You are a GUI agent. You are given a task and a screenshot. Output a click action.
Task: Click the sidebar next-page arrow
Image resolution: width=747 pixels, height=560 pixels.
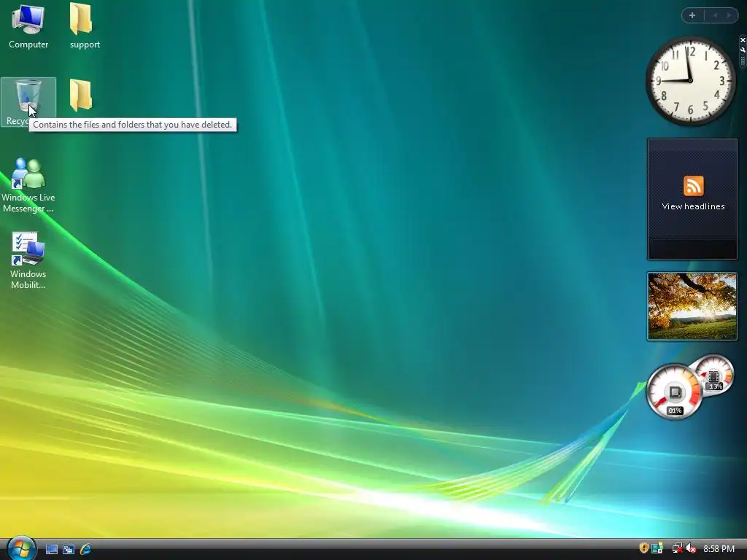click(729, 16)
